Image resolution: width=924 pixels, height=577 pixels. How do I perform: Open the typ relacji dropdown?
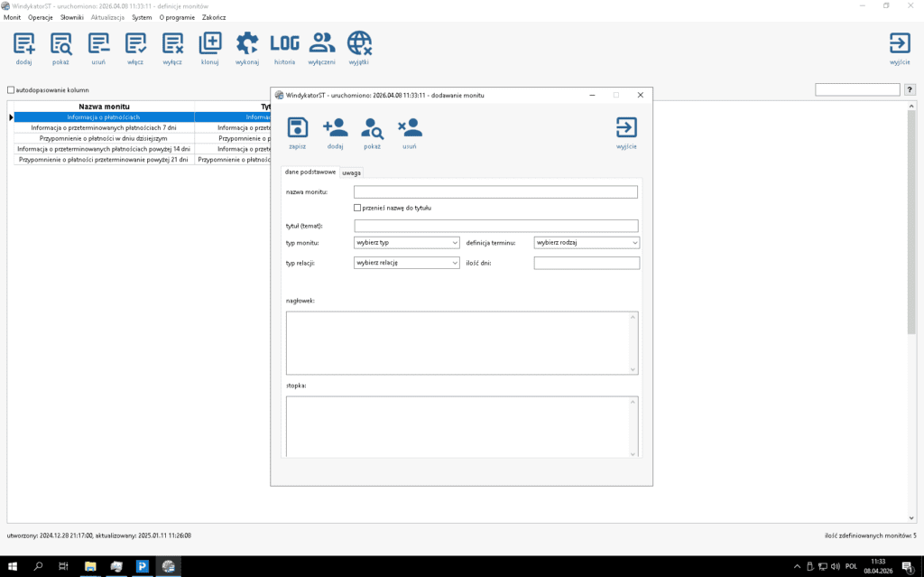[x=407, y=263]
